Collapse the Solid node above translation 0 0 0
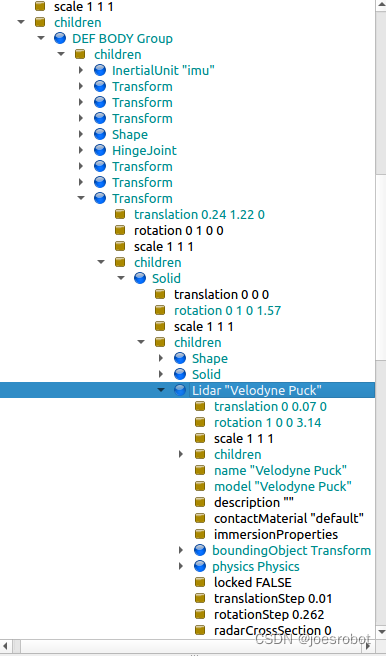386x656 pixels. tap(121, 278)
